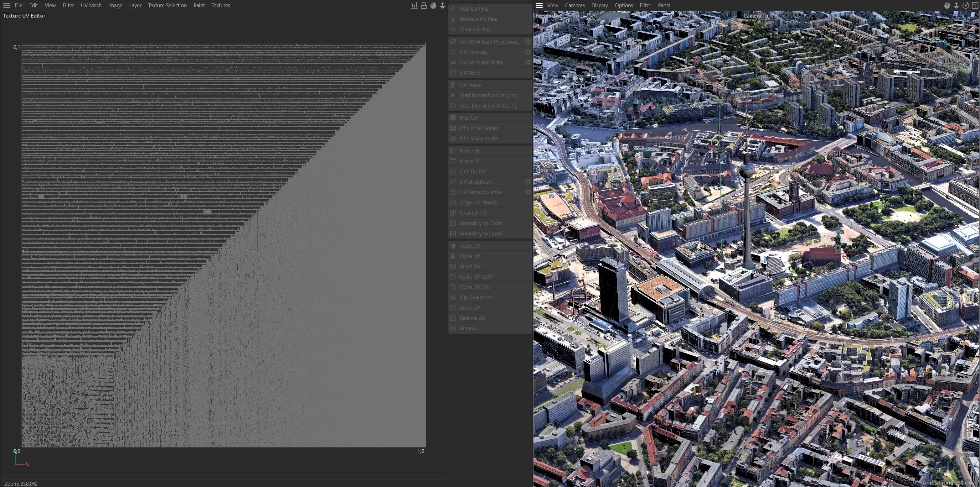Click the Remap... command

coord(490,328)
